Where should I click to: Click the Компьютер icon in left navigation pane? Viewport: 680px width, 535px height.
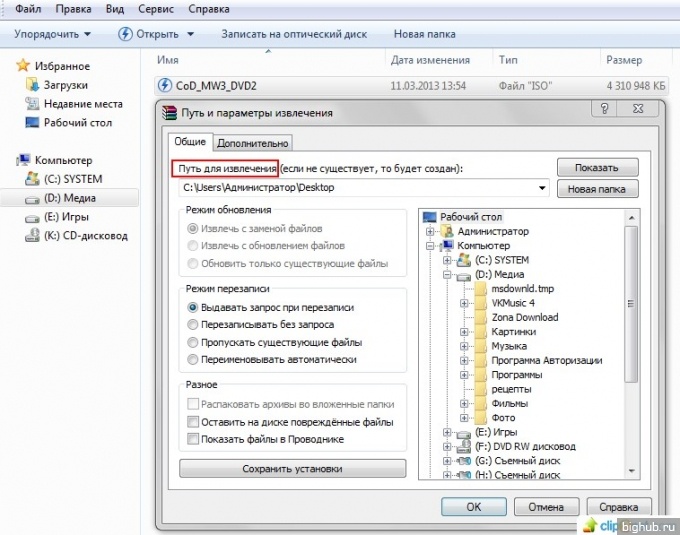24,160
